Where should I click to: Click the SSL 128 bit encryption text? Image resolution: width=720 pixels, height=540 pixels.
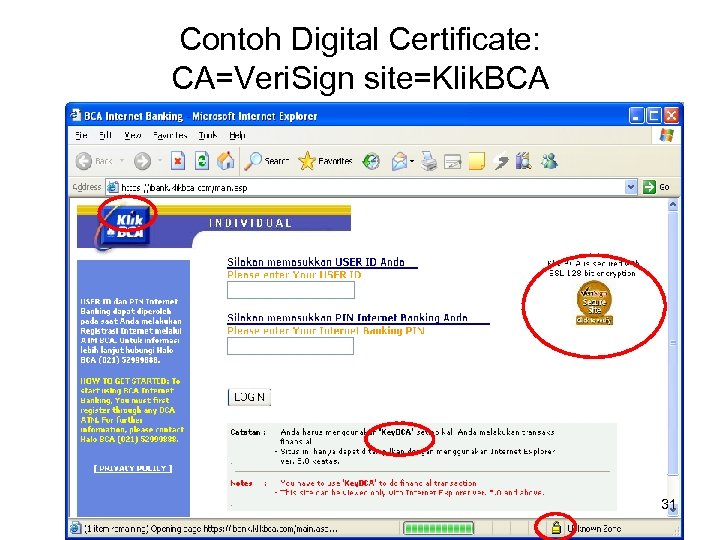[592, 273]
